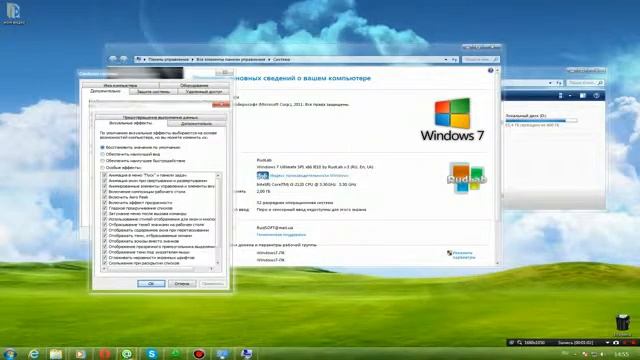Toggle 'Затухание меню после вызова команды' checkbox
640x360 pixels.
pos(105,213)
